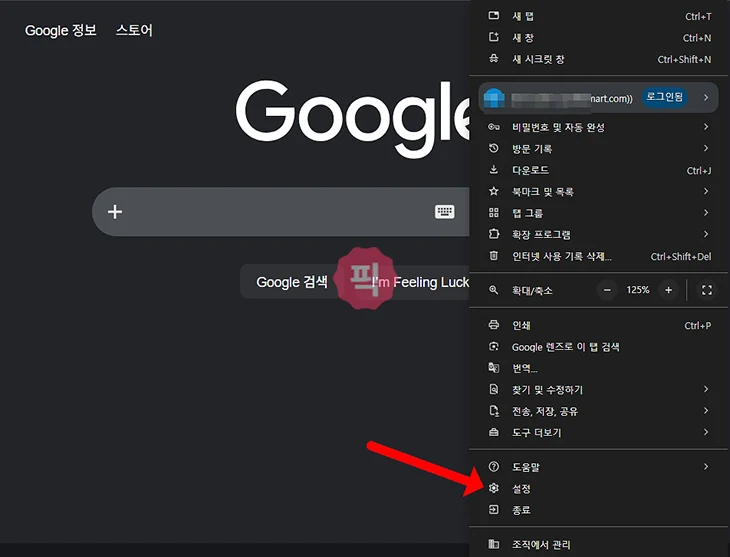Click the find and edit icon
This screenshot has height=557, width=730.
click(493, 389)
